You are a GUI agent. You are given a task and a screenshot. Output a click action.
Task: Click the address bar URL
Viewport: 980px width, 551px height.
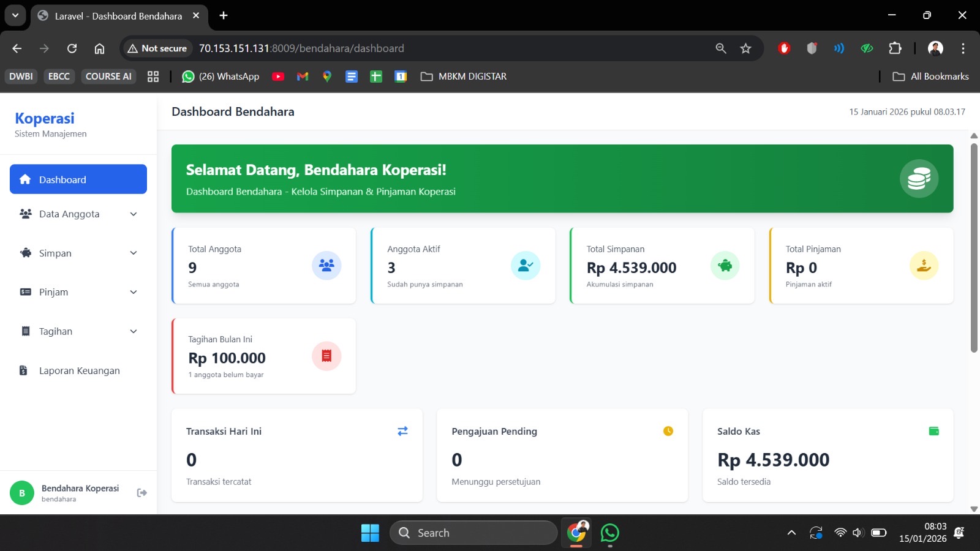[x=301, y=48]
